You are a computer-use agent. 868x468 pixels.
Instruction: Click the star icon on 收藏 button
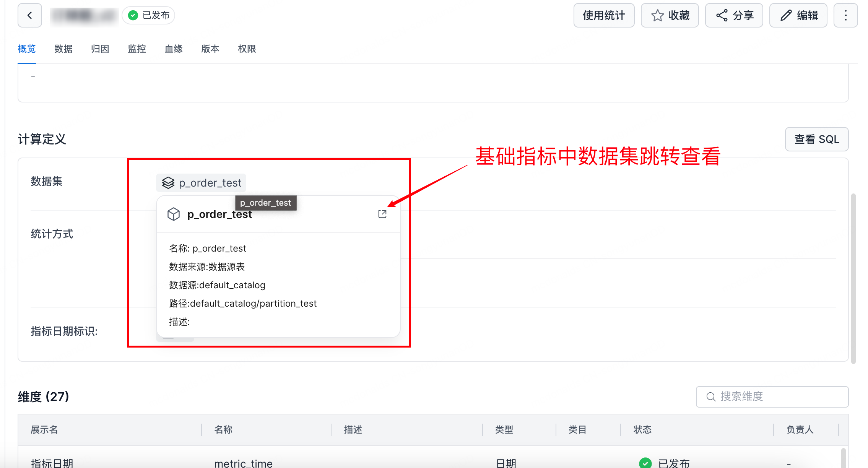(657, 15)
